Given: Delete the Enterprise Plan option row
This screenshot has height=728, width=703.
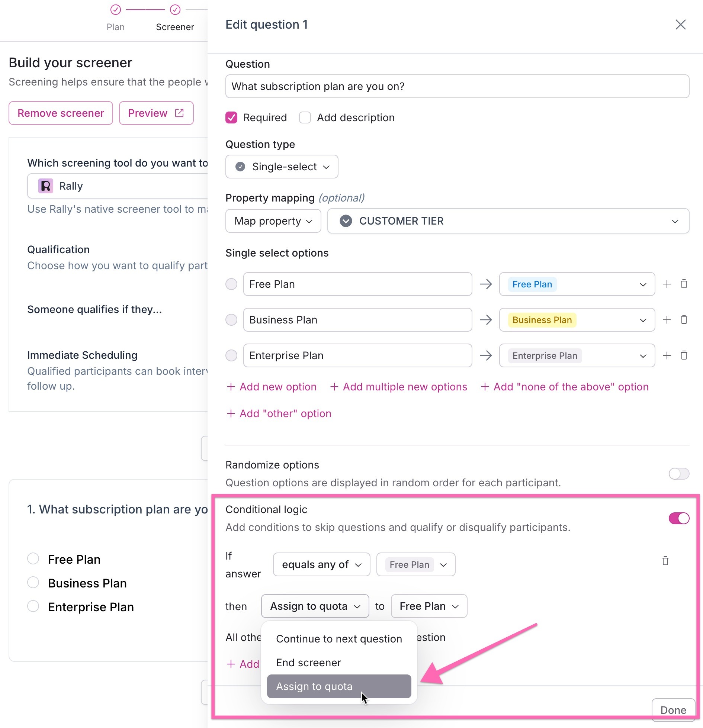Looking at the screenshot, I should pos(684,355).
